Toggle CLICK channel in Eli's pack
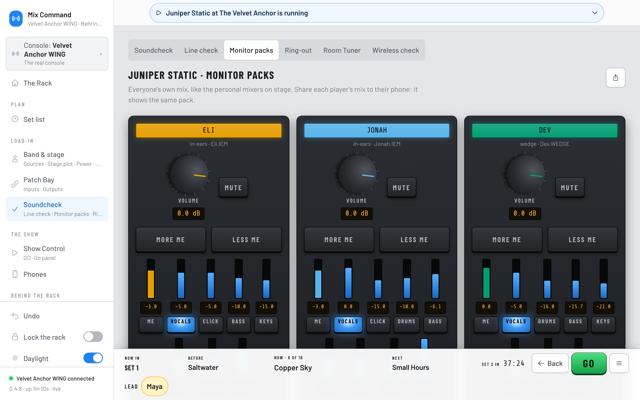Image resolution: width=640 pixels, height=400 pixels. [211, 324]
